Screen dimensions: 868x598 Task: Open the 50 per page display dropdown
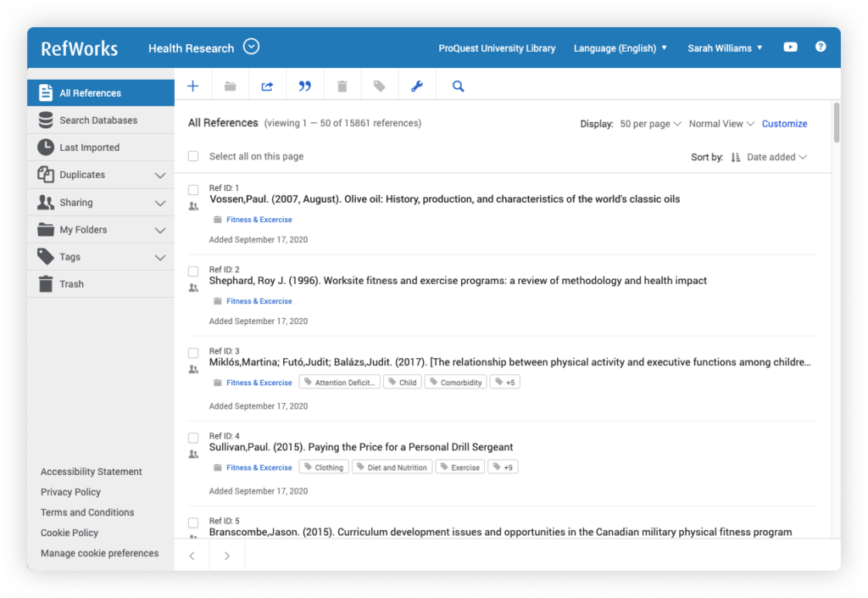[650, 124]
